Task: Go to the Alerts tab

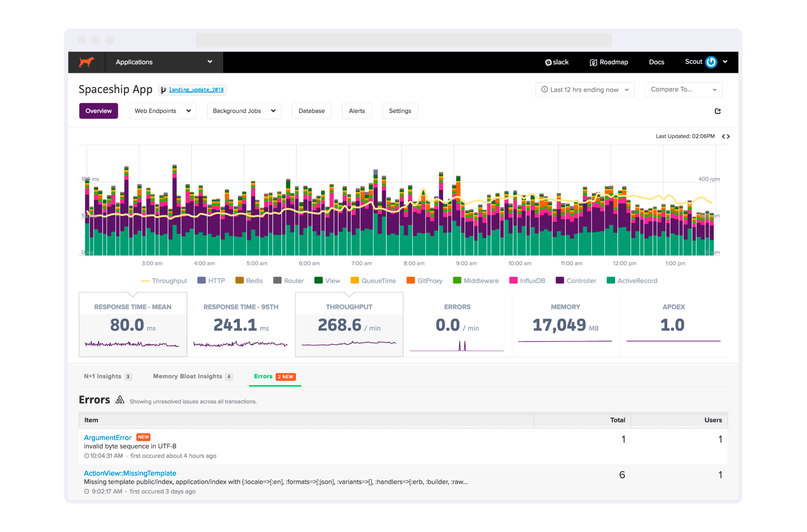Action: coord(357,111)
